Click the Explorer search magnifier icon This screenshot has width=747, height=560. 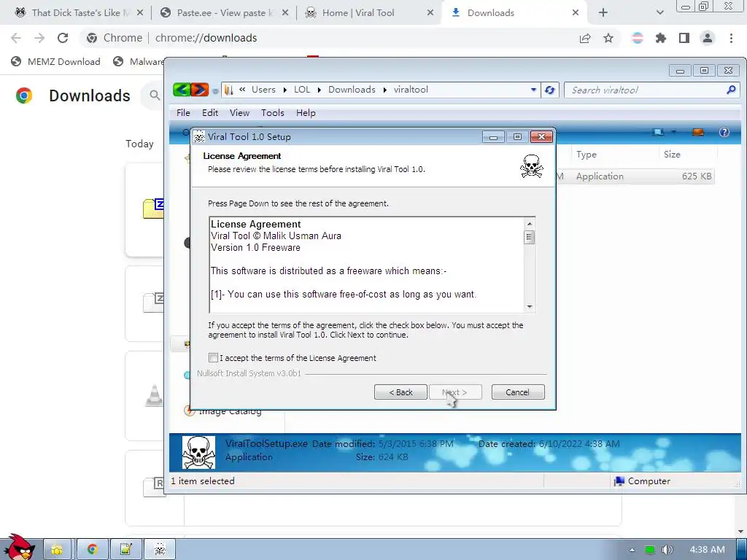click(x=731, y=90)
